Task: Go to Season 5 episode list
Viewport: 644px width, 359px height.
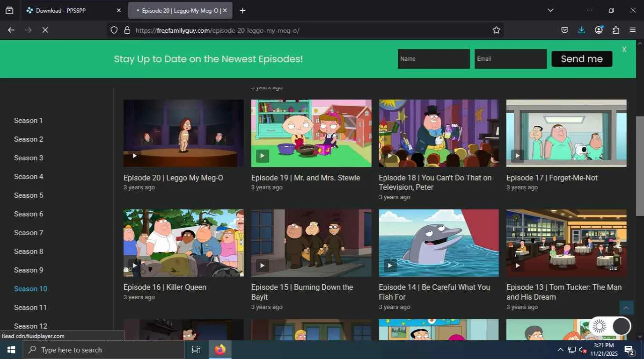Action: point(29,195)
